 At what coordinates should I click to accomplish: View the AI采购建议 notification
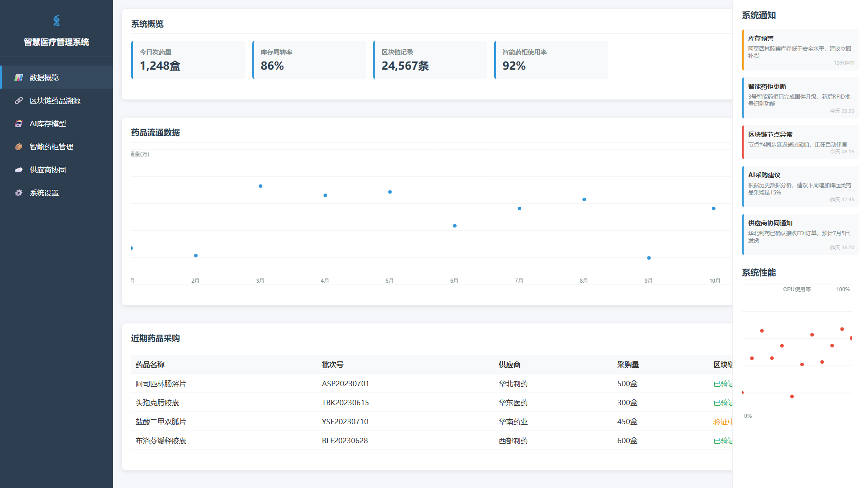point(800,186)
